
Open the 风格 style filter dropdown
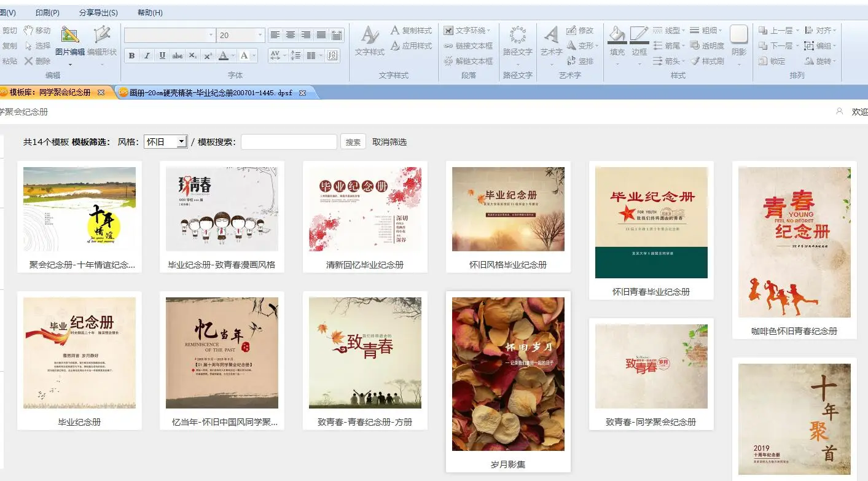point(165,142)
